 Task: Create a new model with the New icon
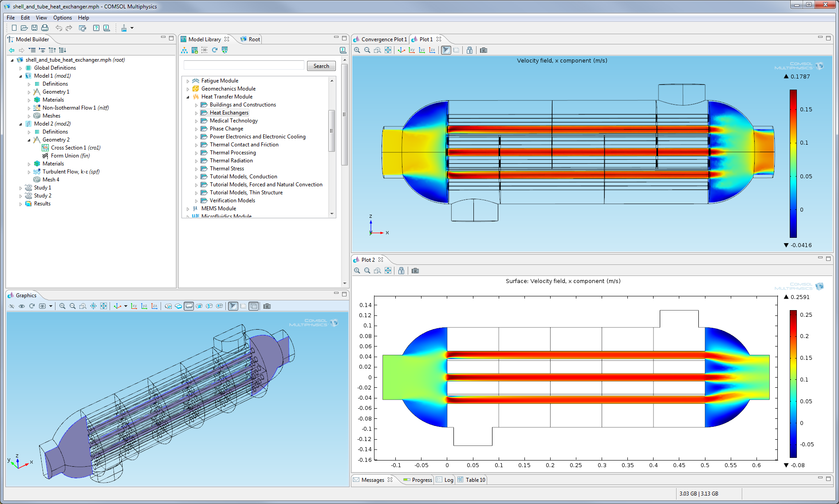[x=14, y=28]
